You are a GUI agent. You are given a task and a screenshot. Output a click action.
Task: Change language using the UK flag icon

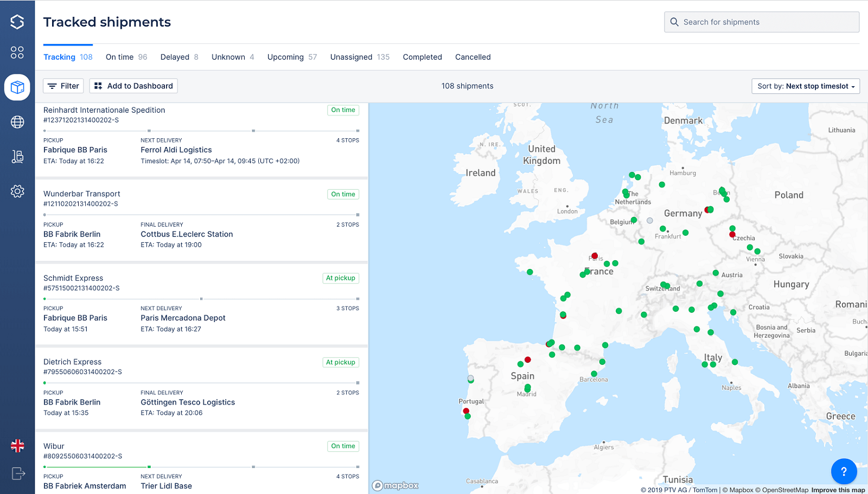click(17, 446)
